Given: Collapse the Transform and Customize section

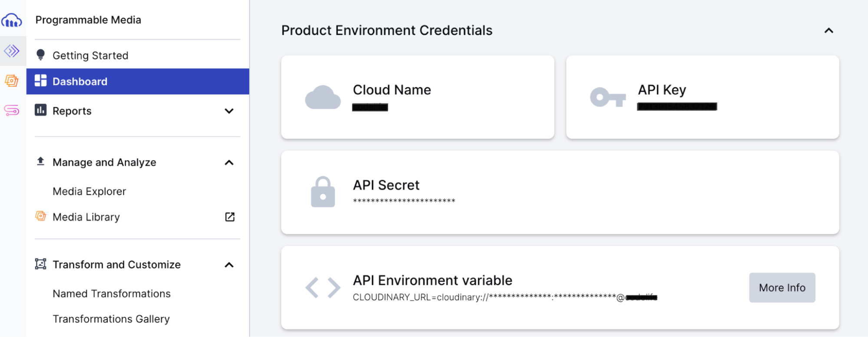Looking at the screenshot, I should 229,265.
